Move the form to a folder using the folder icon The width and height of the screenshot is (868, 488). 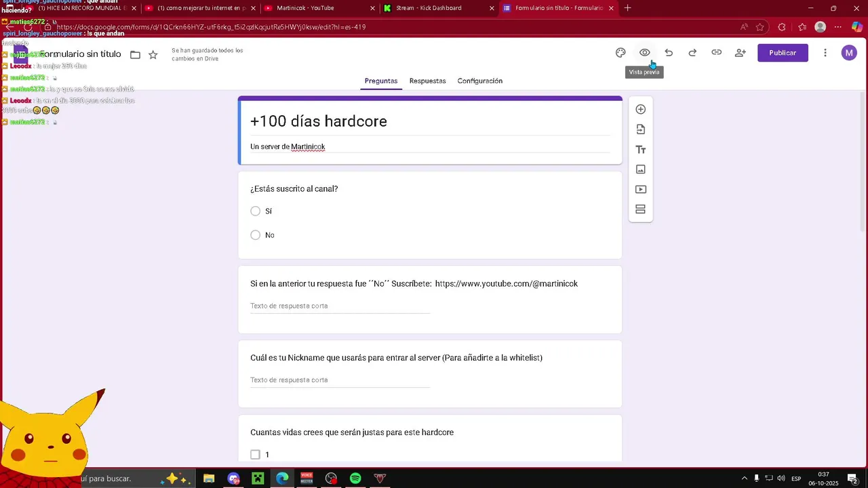(136, 55)
